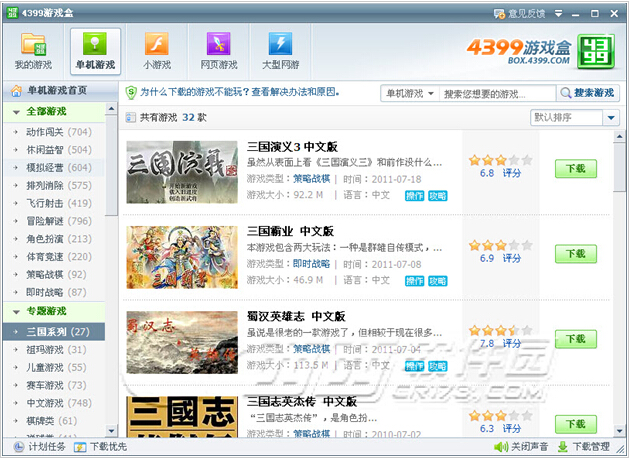Click 操作 tag for 三国演义3

tap(414, 196)
